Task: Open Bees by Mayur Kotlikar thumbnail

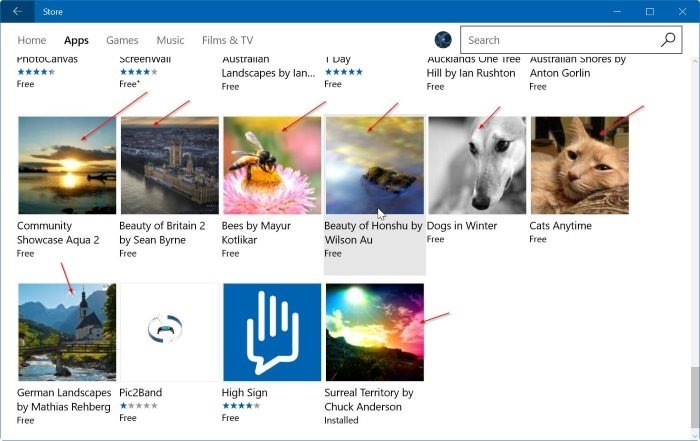Action: tap(272, 166)
